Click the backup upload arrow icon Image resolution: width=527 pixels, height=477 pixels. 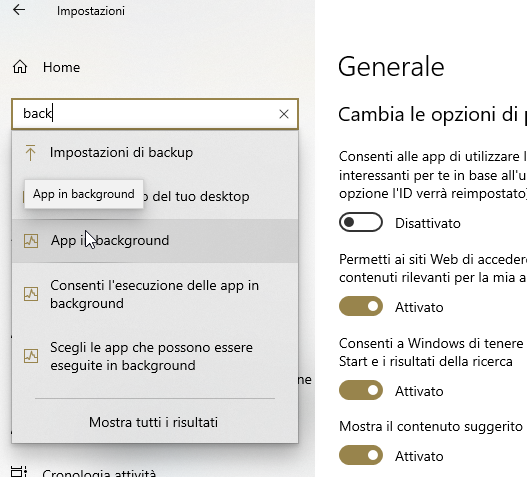pyautogui.click(x=30, y=153)
